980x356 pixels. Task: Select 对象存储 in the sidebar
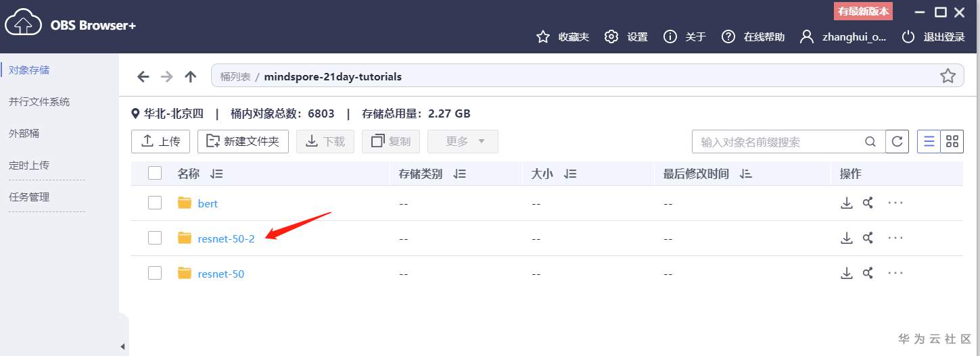pyautogui.click(x=29, y=70)
